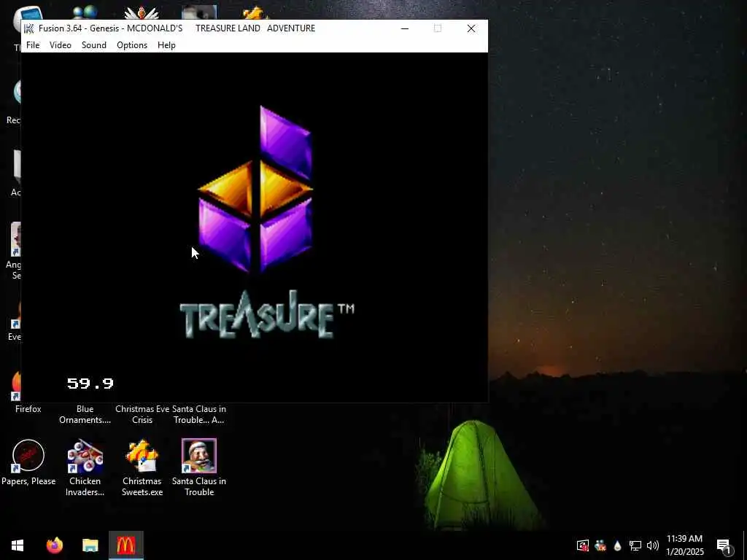Open the notification center with 1 notification
The width and height of the screenshot is (747, 560).
pyautogui.click(x=724, y=545)
